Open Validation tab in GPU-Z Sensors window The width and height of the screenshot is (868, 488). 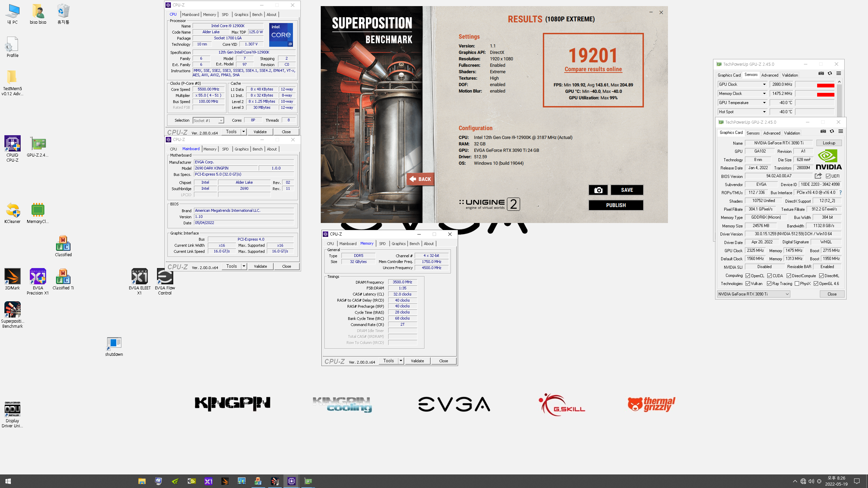point(790,75)
